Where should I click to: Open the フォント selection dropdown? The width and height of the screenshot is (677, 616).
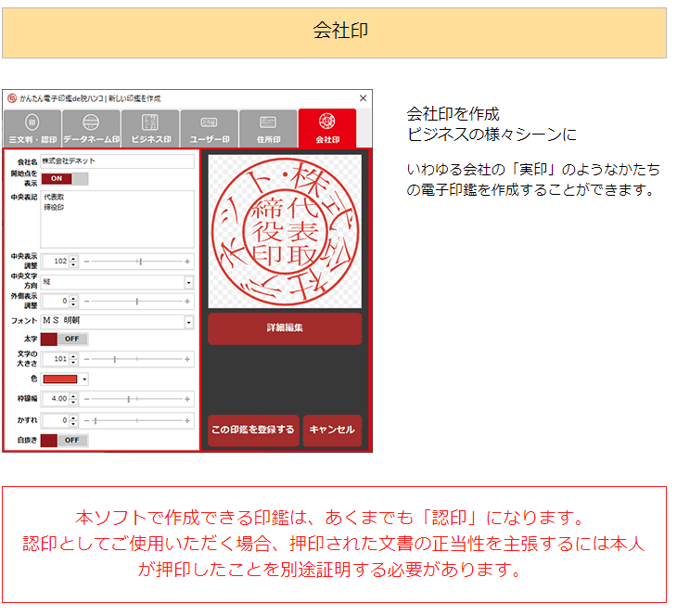pos(188,321)
